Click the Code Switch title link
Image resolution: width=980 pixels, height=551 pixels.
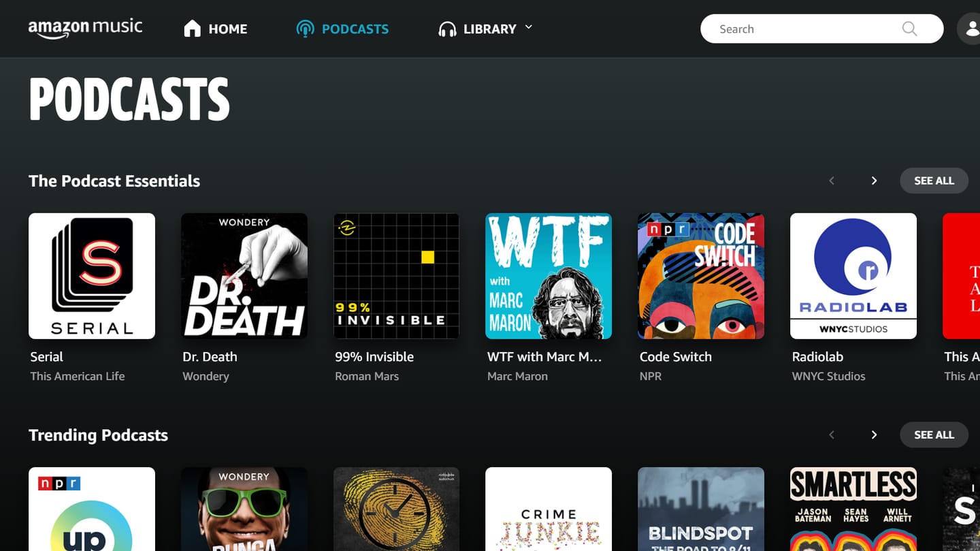click(x=676, y=357)
